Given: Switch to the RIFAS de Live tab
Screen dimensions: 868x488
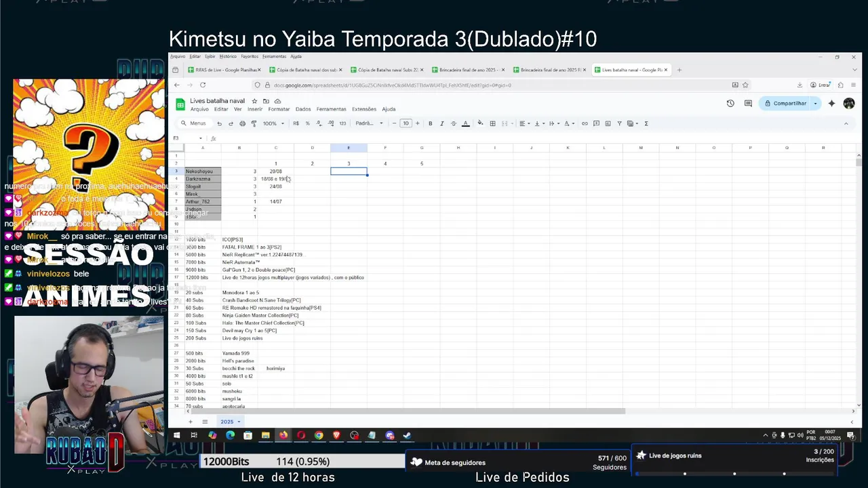Looking at the screenshot, I should click(224, 70).
